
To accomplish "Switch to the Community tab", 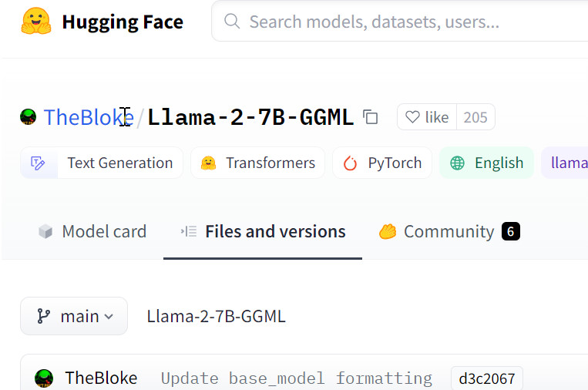I will 449,231.
